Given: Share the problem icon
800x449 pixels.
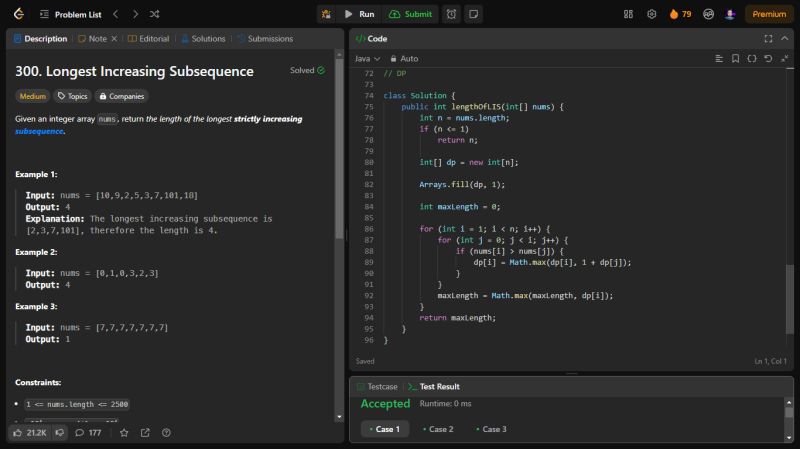Looking at the screenshot, I should [145, 433].
